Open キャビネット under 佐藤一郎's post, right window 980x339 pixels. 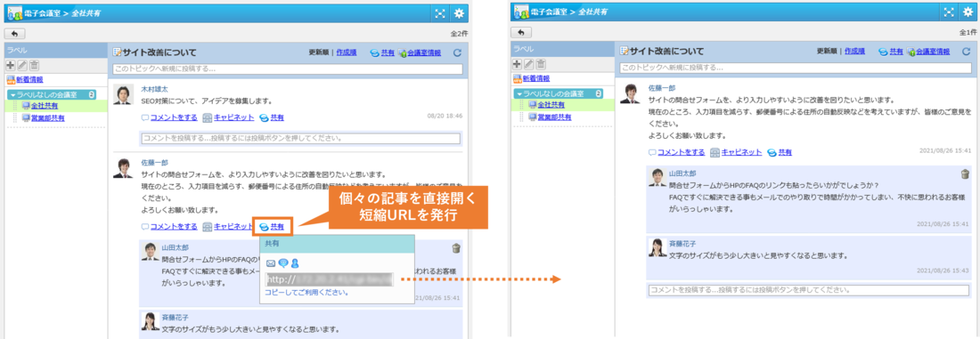tap(741, 152)
